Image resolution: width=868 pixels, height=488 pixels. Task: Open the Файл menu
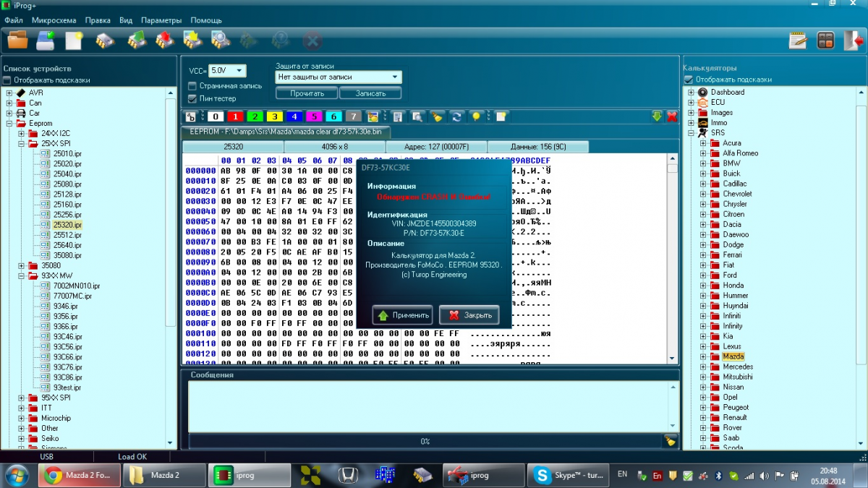tap(14, 20)
